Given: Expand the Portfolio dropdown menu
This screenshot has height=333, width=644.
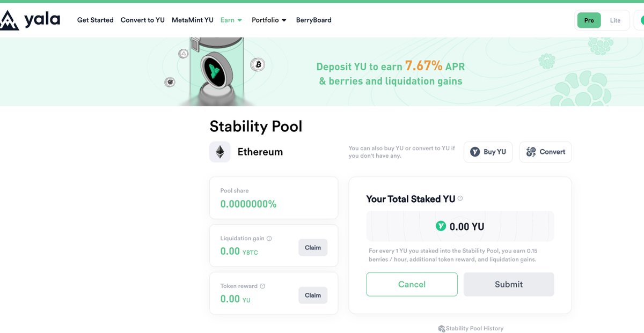Looking at the screenshot, I should (269, 20).
